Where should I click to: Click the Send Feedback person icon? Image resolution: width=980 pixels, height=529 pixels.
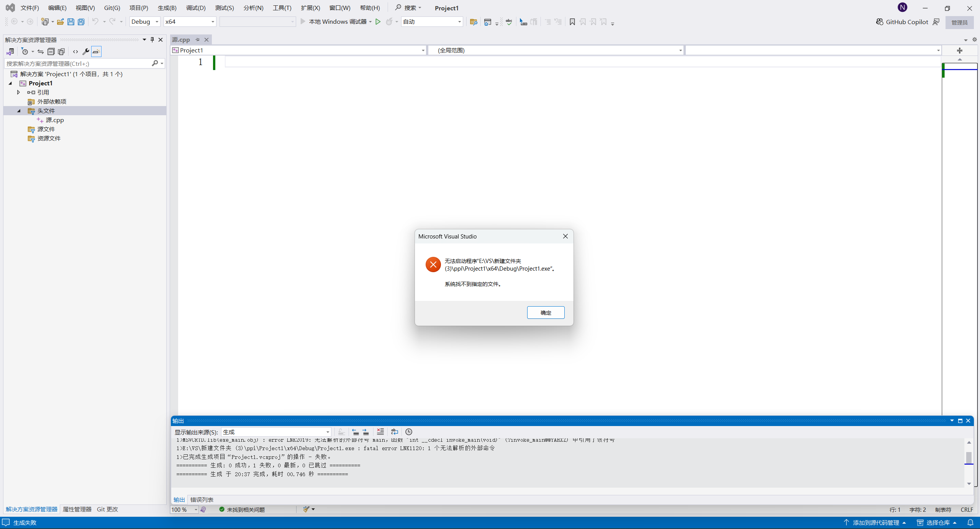(x=936, y=22)
